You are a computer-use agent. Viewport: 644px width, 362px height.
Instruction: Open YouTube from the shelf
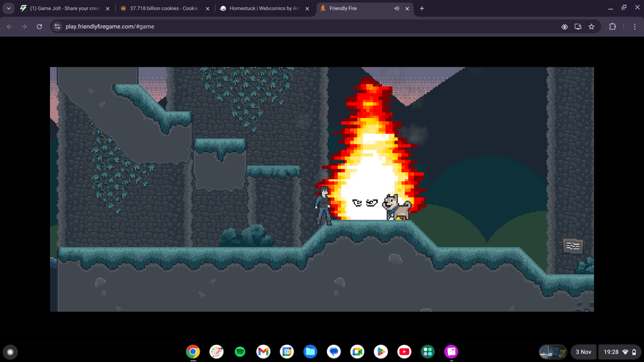[404, 352]
